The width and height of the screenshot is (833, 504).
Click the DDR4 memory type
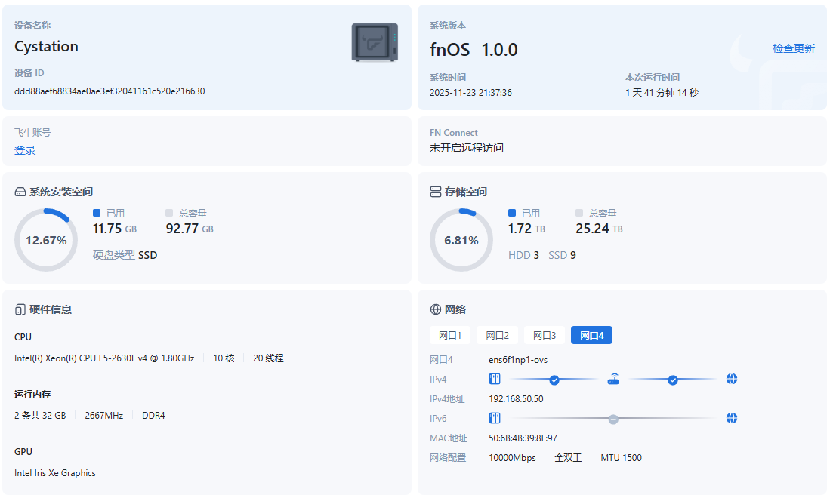pyautogui.click(x=153, y=416)
